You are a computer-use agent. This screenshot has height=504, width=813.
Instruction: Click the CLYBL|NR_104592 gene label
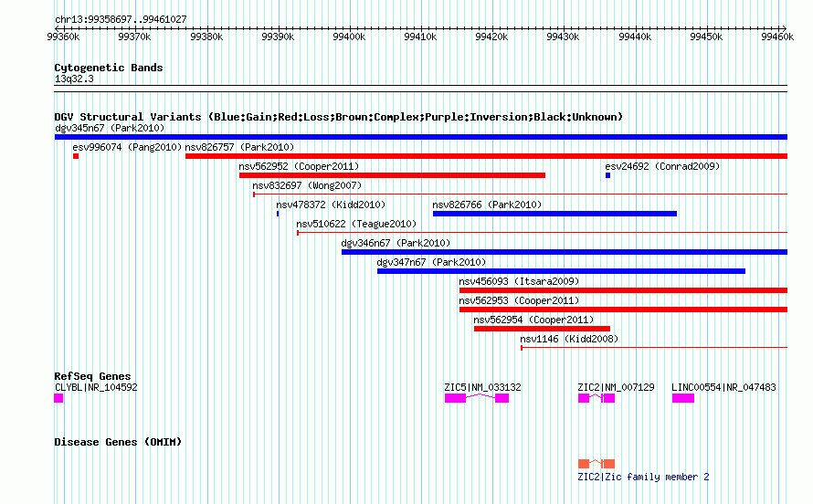pyautogui.click(x=96, y=387)
